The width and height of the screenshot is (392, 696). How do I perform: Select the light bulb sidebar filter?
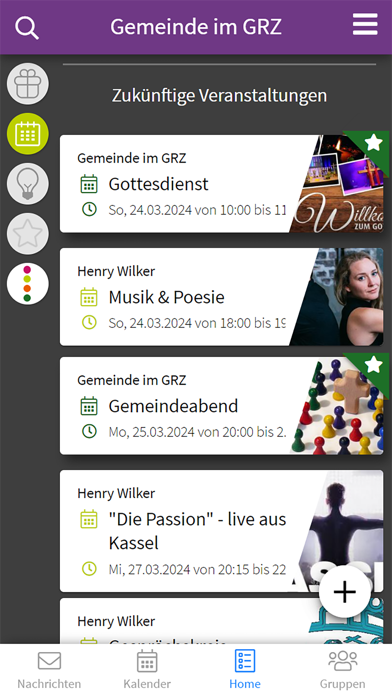pos(28,184)
